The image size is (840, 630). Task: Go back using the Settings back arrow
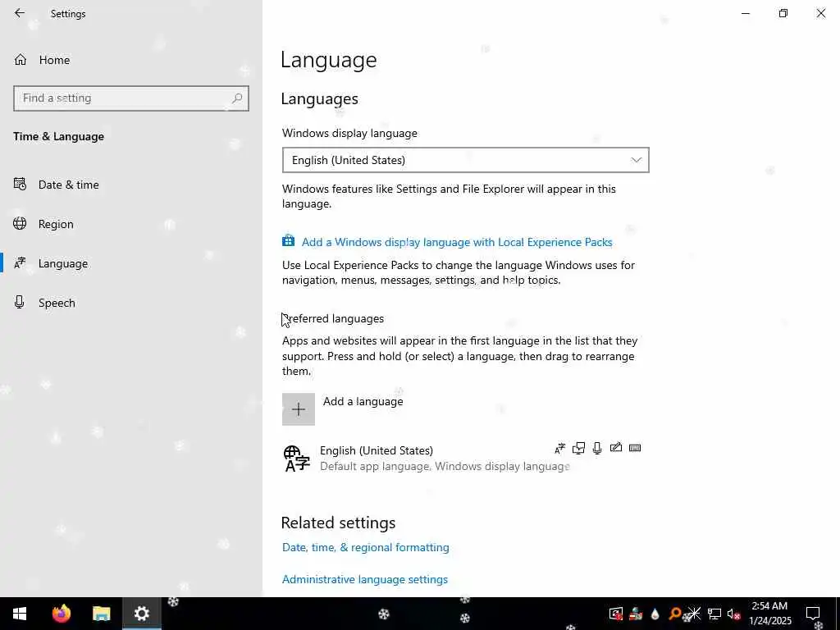[20, 13]
